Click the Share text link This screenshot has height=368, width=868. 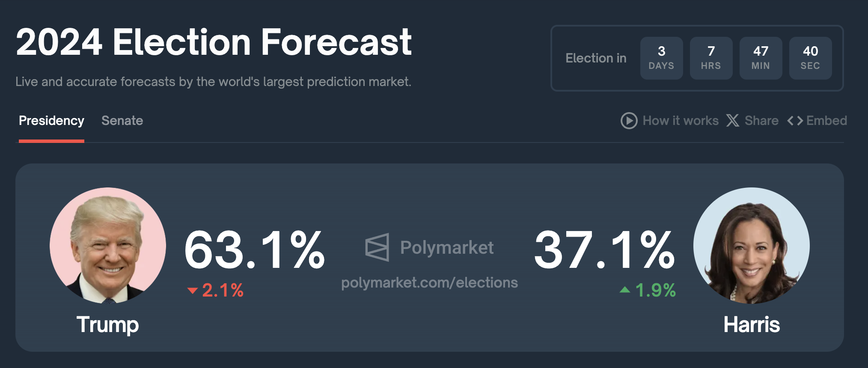[761, 121]
